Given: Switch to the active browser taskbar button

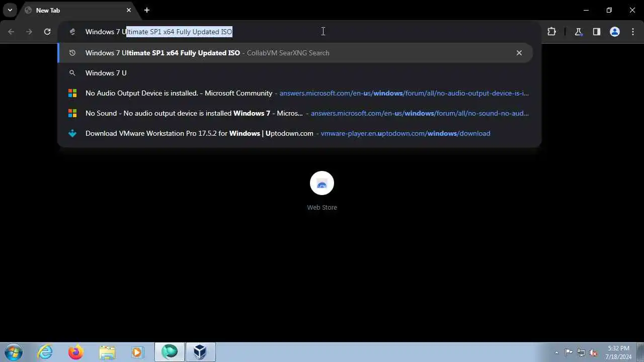Looking at the screenshot, I should 170,352.
